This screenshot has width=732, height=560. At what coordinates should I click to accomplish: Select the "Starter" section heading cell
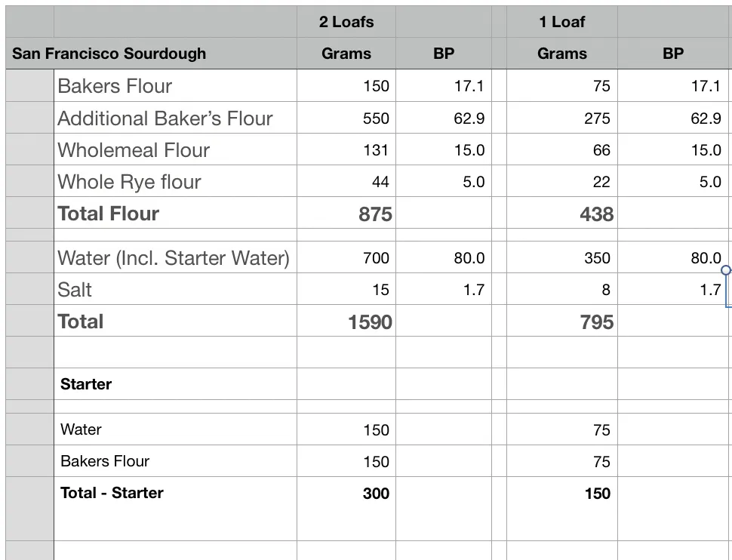point(86,384)
